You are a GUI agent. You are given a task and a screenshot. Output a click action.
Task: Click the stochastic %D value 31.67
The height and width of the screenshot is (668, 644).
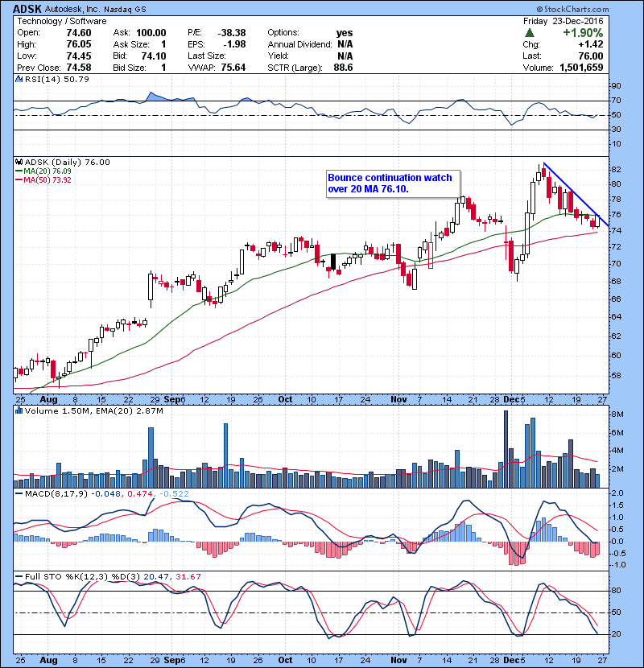pyautogui.click(x=188, y=576)
